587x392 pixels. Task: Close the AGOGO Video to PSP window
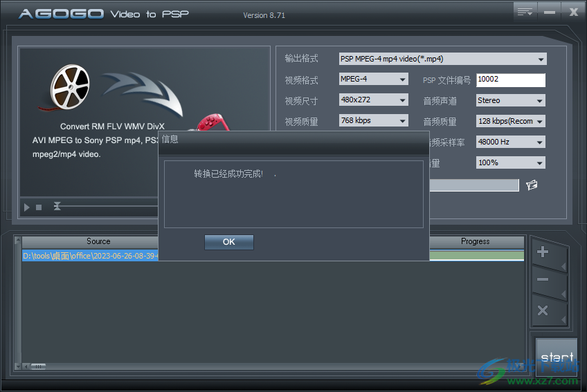(574, 12)
